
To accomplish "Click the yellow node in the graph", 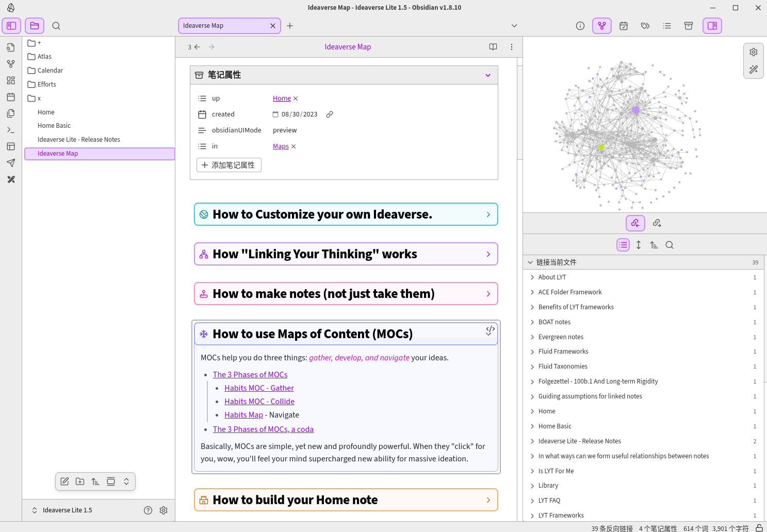I will [601, 147].
